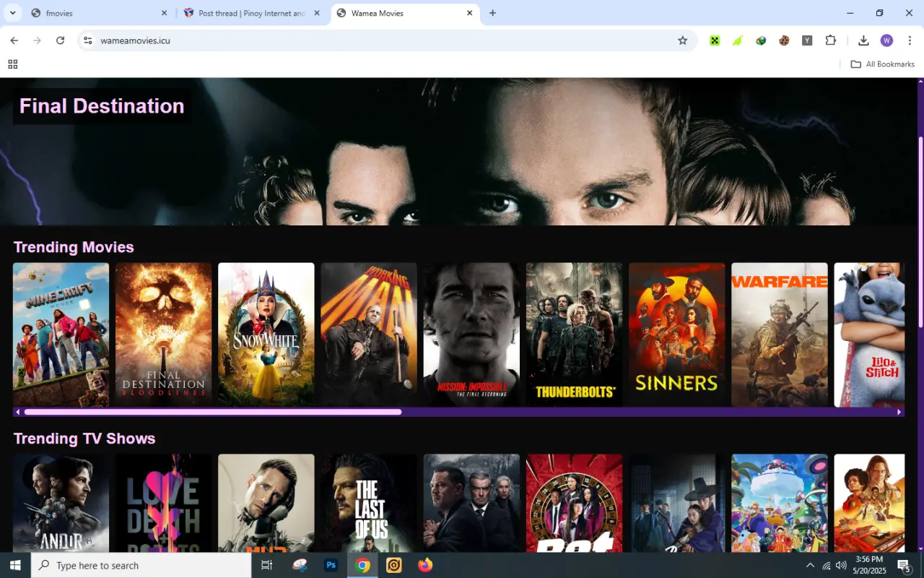Click the browser forward arrow
Screen dimensions: 924x578
coord(37,40)
